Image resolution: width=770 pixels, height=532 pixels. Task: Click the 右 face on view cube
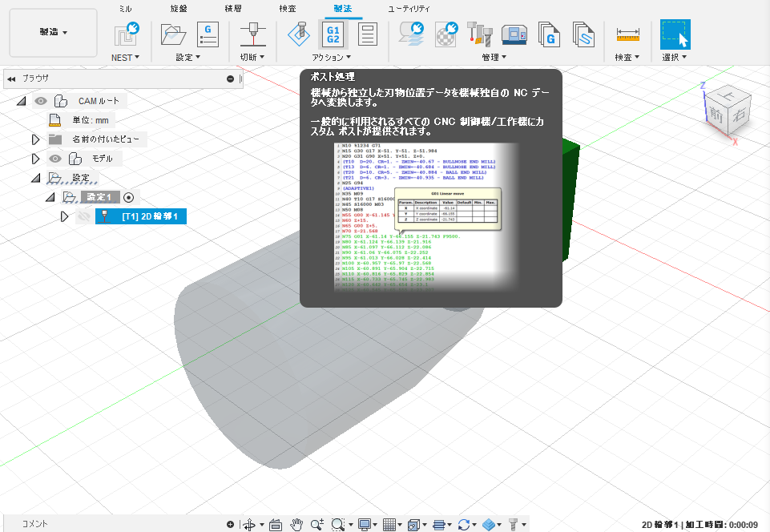[738, 115]
